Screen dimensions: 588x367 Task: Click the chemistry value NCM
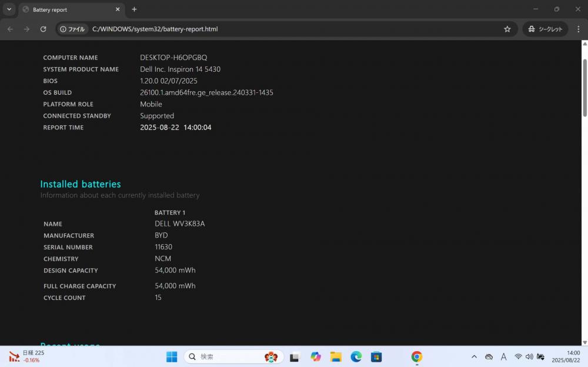[x=163, y=259]
